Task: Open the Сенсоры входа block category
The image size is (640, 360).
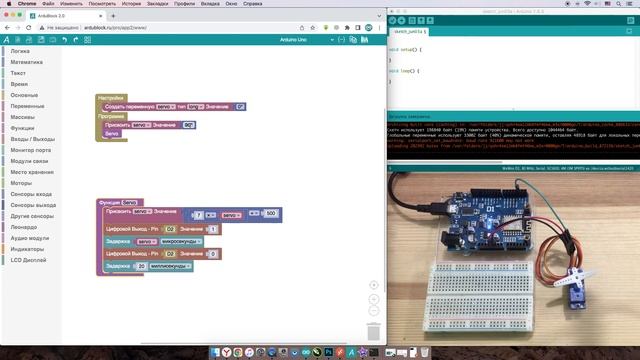Action: pyautogui.click(x=31, y=194)
